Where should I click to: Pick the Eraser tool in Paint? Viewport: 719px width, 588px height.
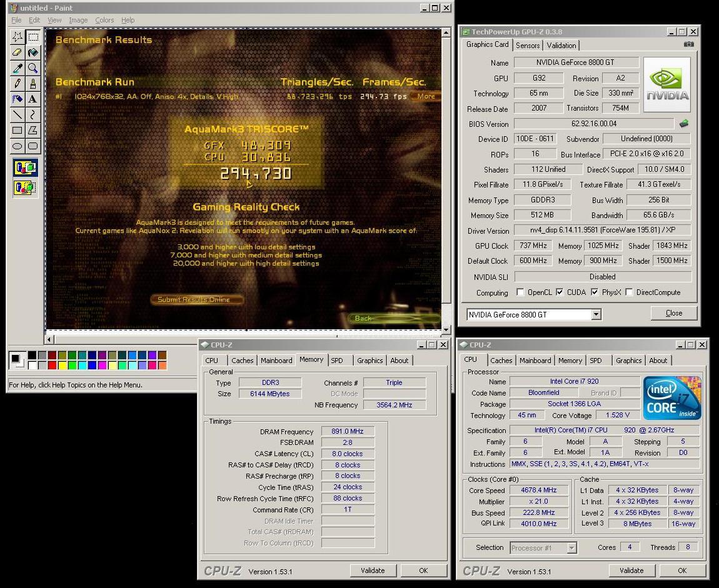click(18, 52)
